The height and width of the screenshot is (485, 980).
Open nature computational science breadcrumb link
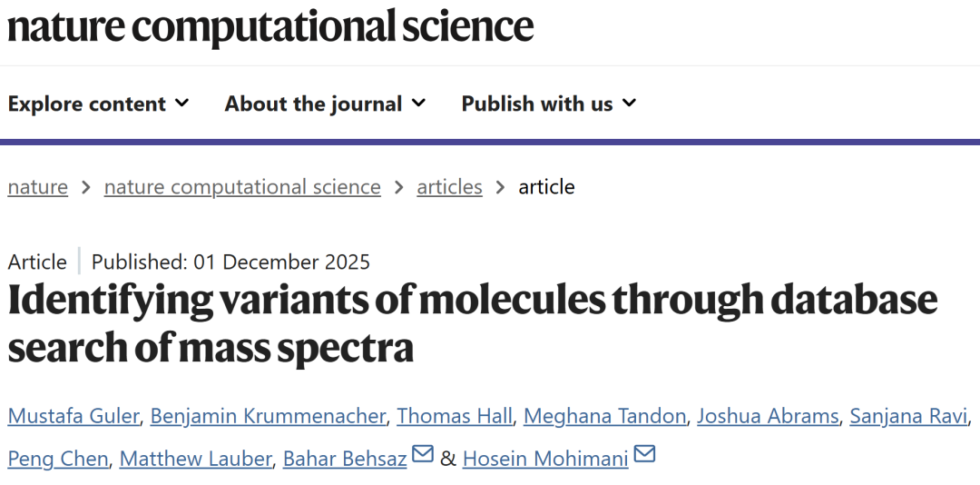[x=242, y=187]
